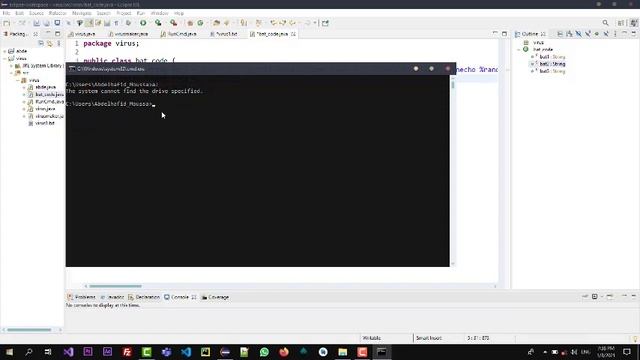Click editor horizontal scrollbar thumb
Image resolution: width=640 pixels, height=360 pixels.
pyautogui.click(x=116, y=286)
